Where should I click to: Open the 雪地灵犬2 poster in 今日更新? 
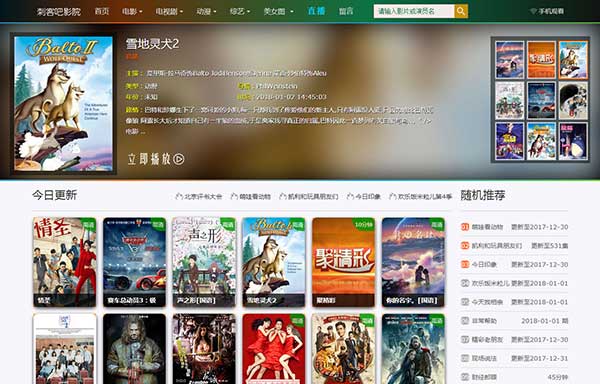click(274, 262)
